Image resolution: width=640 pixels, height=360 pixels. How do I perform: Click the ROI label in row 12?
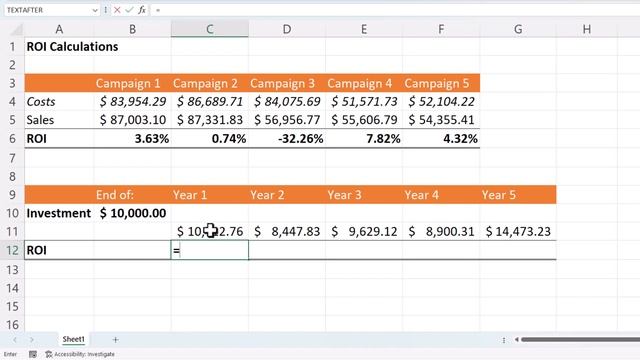click(59, 250)
